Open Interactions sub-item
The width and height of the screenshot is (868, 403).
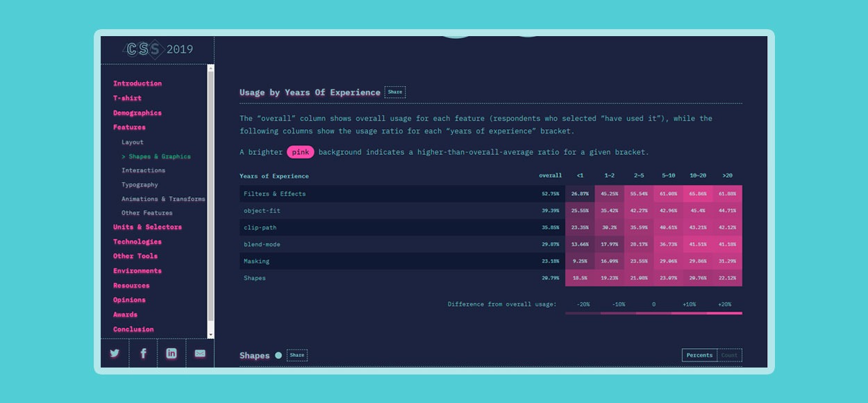click(143, 170)
